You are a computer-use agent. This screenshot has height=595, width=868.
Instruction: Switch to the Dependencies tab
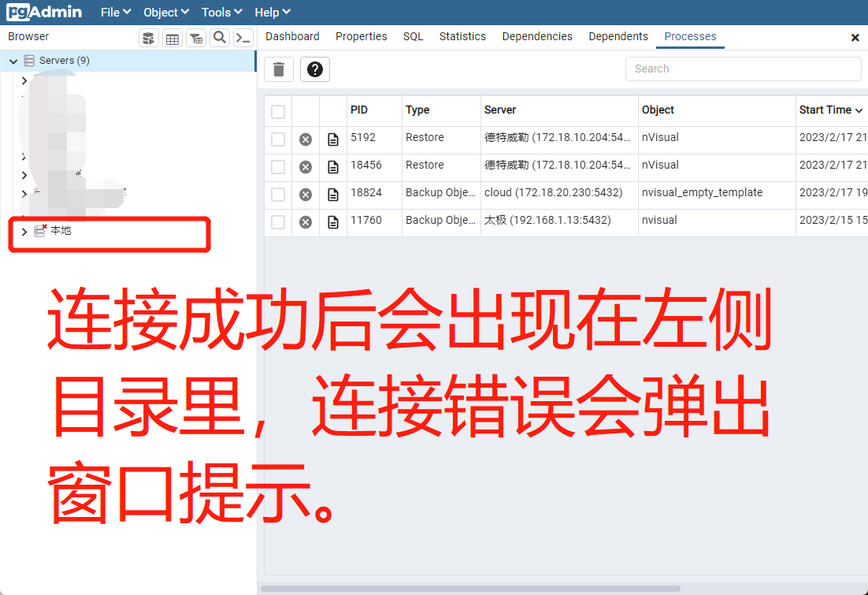click(537, 36)
